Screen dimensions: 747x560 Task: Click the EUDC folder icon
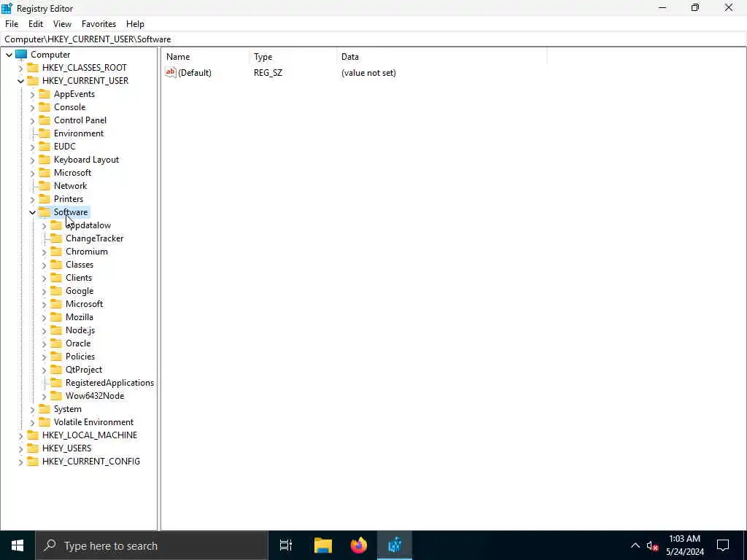coord(44,146)
